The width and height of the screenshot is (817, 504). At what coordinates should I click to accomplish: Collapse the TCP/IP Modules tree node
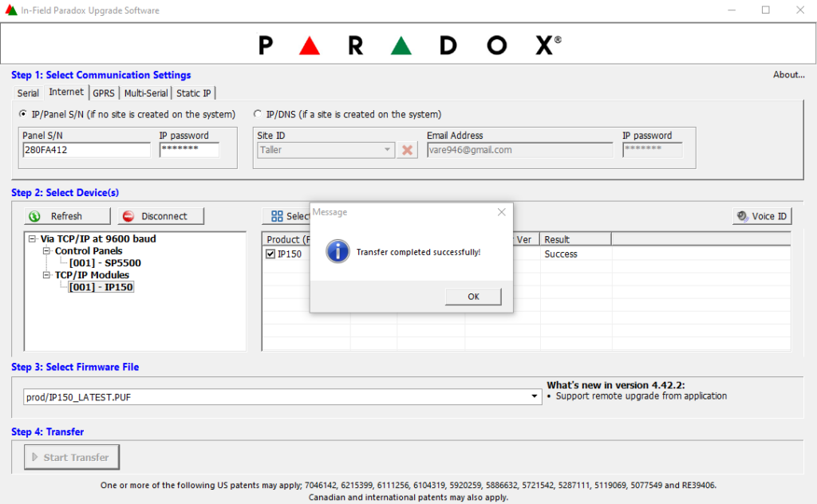pyautogui.click(x=46, y=275)
